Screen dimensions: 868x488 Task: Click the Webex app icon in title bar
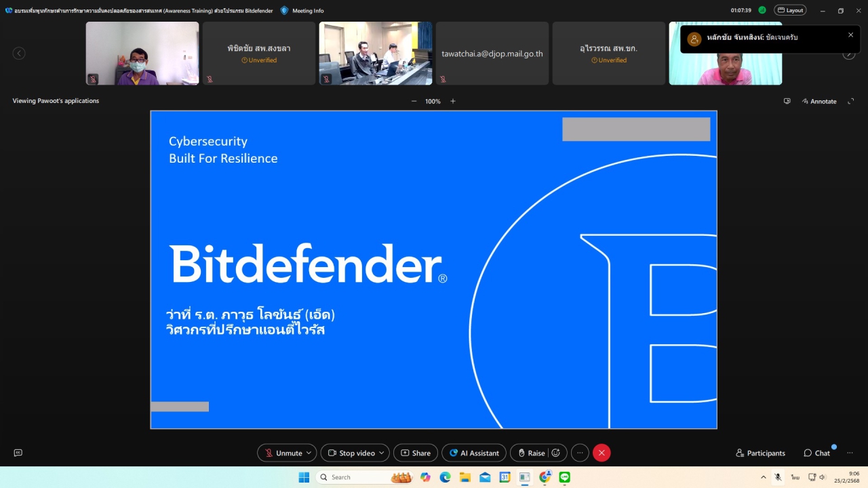[9, 10]
